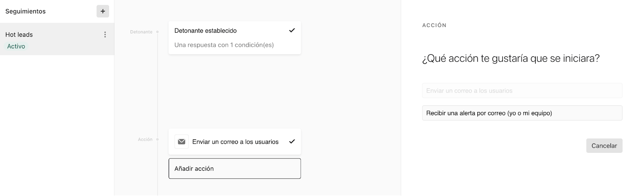The image size is (644, 196).
Task: Open the Enviar un correo a los usuarios step
Action: click(235, 142)
